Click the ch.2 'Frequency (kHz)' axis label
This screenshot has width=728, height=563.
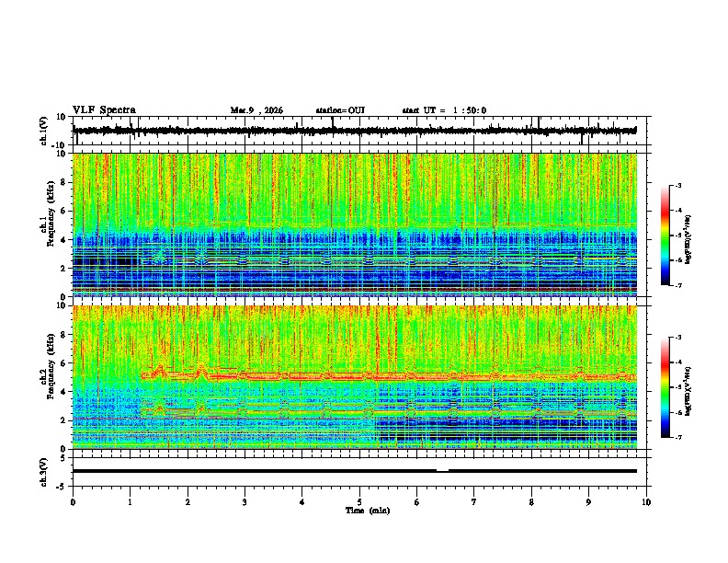(x=51, y=366)
